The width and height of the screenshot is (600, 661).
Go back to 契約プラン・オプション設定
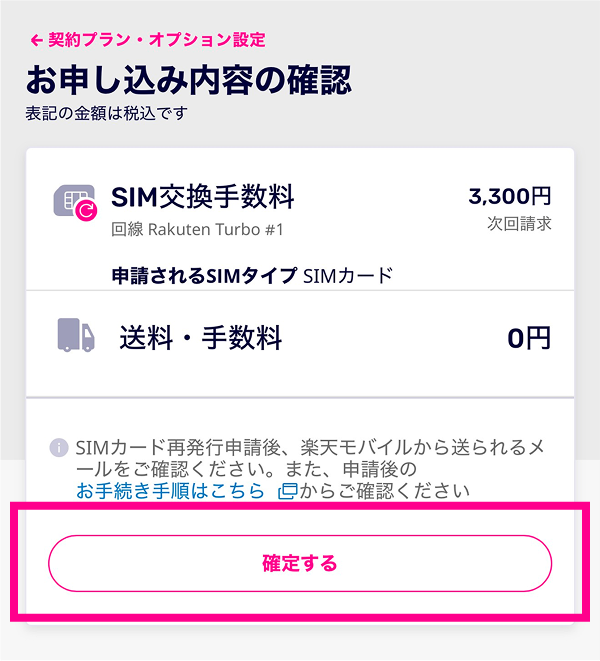pos(156,40)
